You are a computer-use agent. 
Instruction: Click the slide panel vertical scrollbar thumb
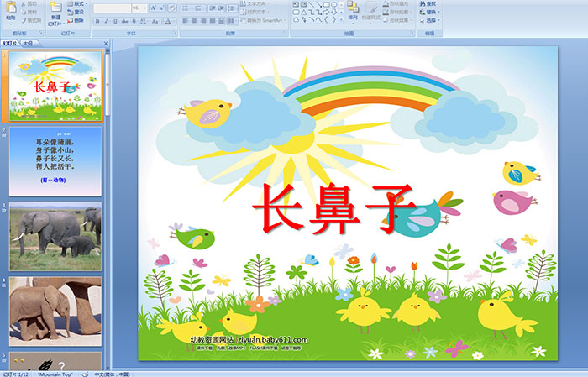pos(108,84)
